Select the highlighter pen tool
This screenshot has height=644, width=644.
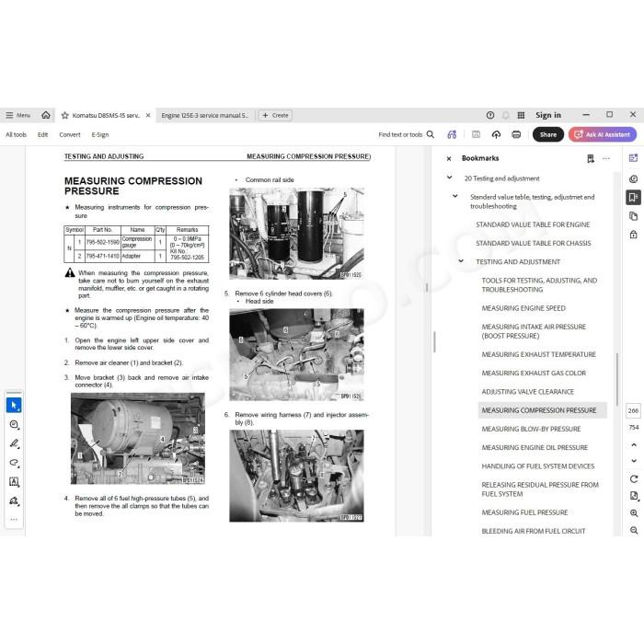14,443
